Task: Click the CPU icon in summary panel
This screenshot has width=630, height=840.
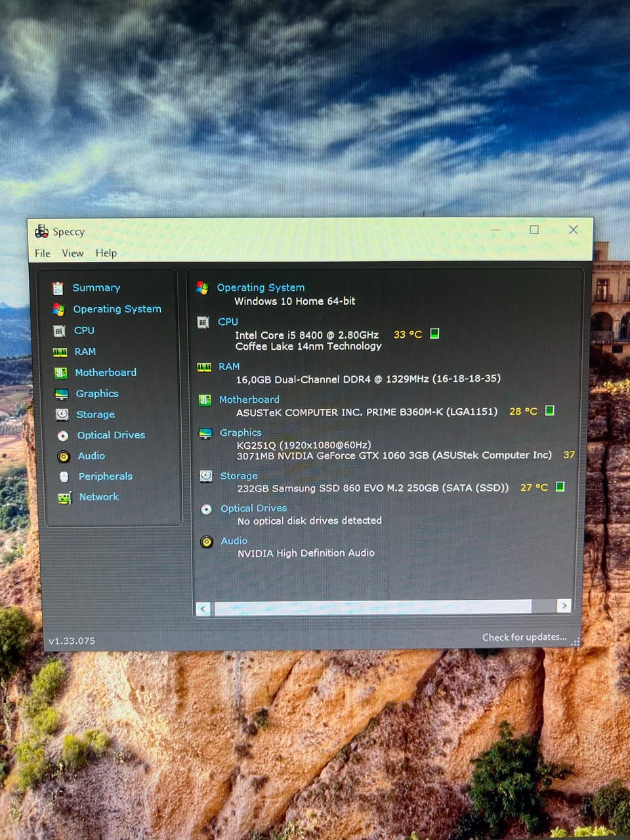Action: pos(203,322)
